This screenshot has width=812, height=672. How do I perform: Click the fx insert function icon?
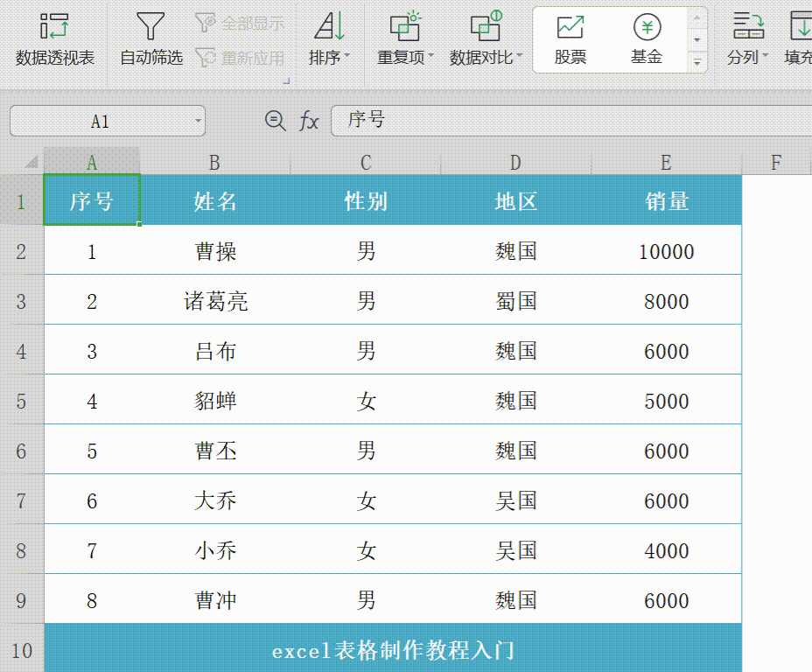[309, 121]
